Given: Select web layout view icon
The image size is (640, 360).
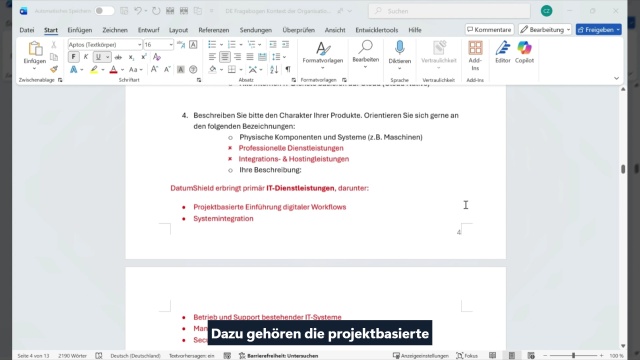Looking at the screenshot, I should (x=531, y=356).
